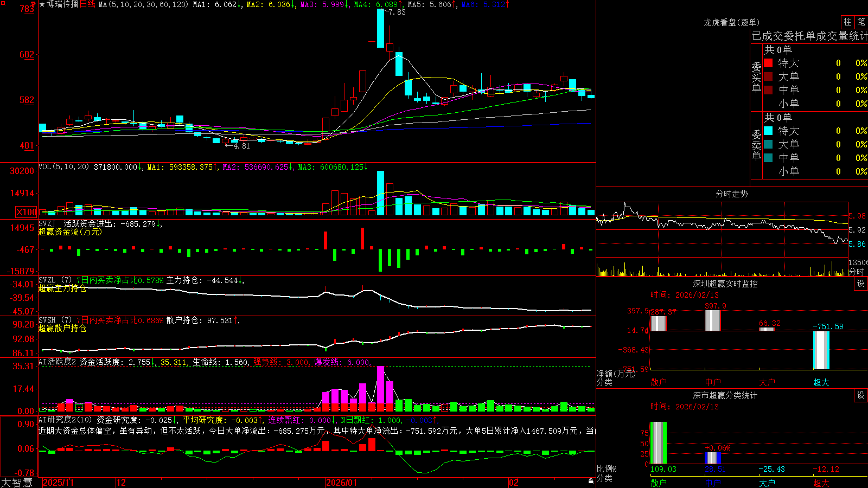
Task: Click the red 特大 buy order swatch
Action: point(768,63)
